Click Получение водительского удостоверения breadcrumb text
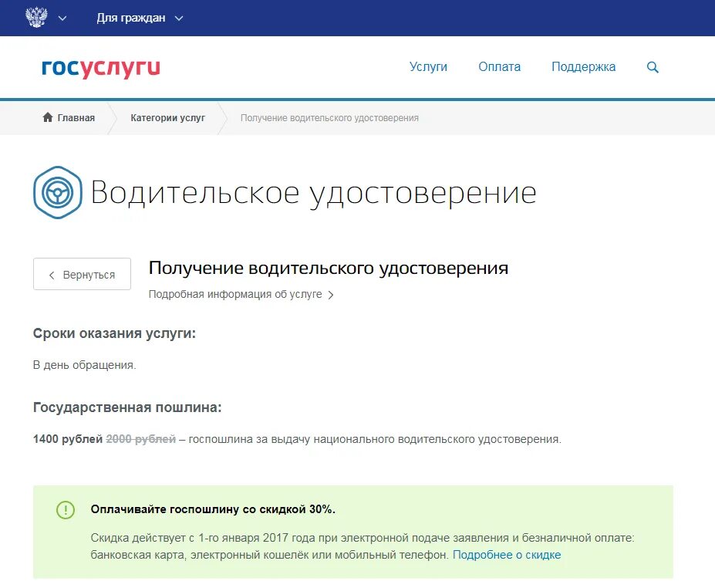Image resolution: width=715 pixels, height=588 pixels. (329, 118)
